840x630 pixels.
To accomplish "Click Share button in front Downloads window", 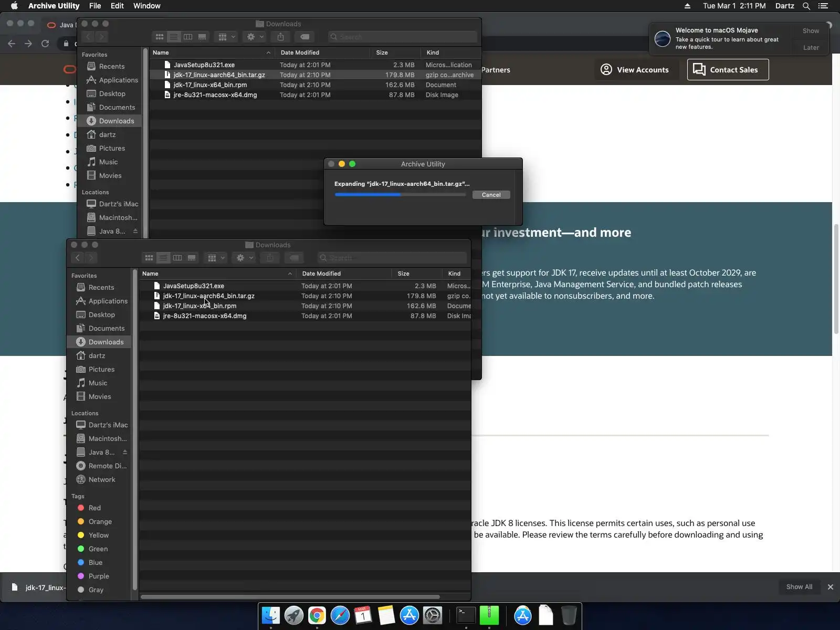I will tap(270, 258).
